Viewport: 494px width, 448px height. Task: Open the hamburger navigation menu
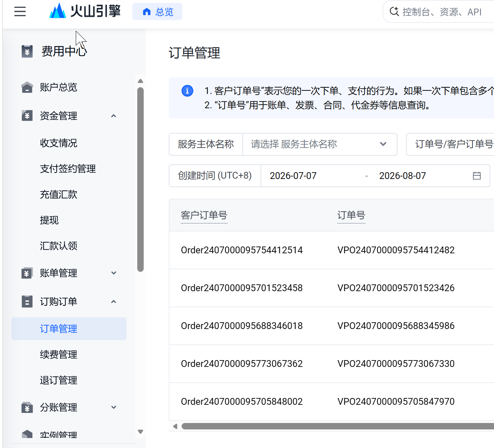coord(20,11)
